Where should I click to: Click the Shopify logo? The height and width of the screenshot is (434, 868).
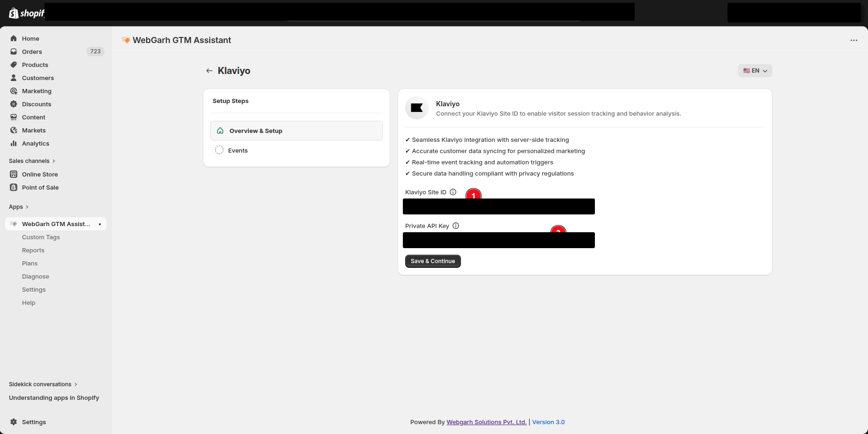26,13
